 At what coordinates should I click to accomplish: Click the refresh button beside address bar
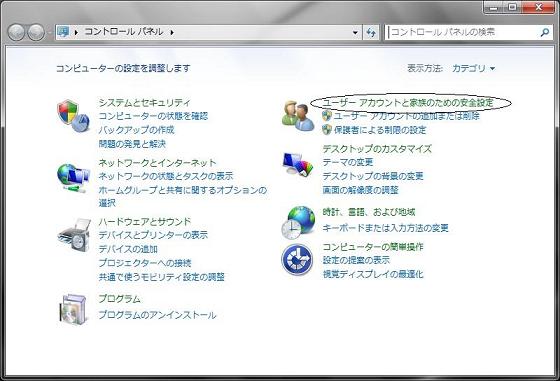[371, 32]
